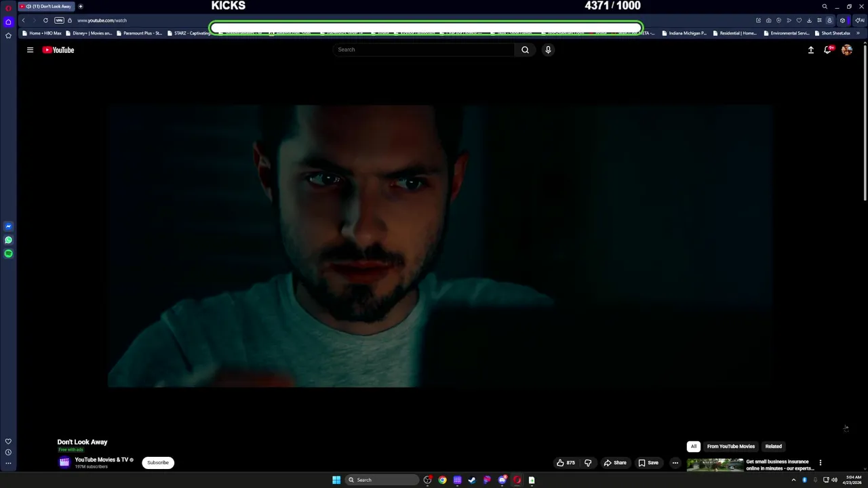Image resolution: width=868 pixels, height=488 pixels.
Task: Open the Opera sidebar bookmarks star
Action: (8, 36)
